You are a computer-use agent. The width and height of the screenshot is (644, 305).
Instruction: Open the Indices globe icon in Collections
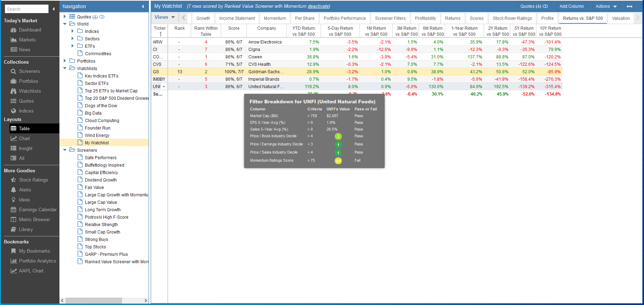point(14,111)
